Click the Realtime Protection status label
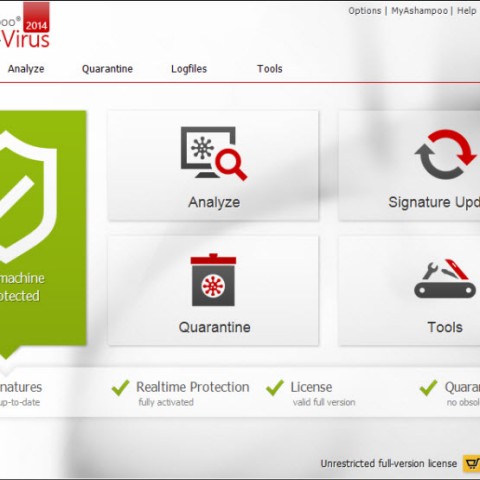The height and width of the screenshot is (480, 480). coord(193,387)
